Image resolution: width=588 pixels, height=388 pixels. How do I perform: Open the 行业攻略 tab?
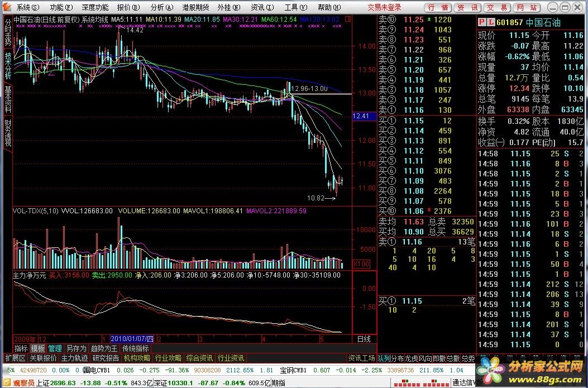coord(168,358)
